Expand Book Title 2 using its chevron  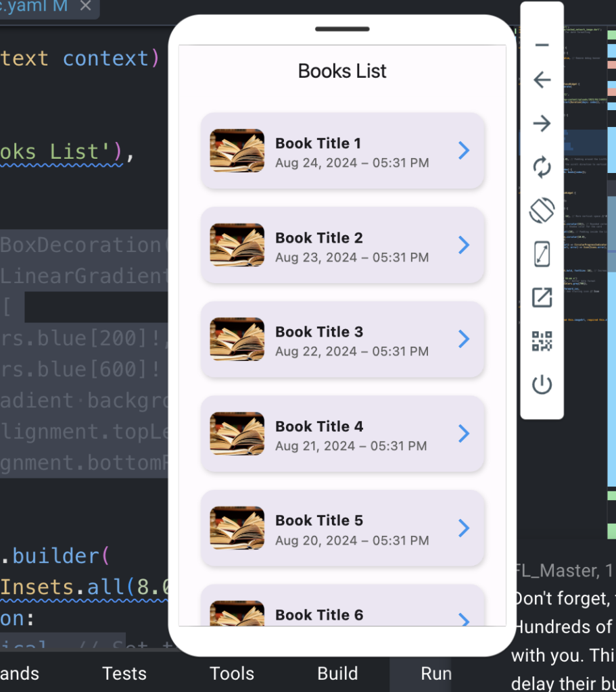point(463,245)
